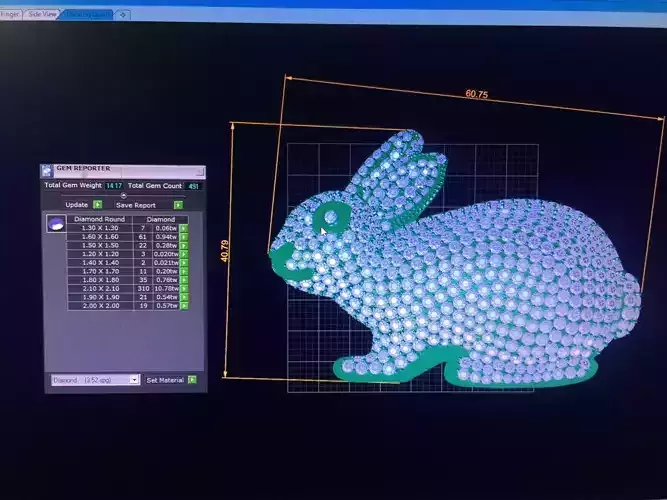
Task: Collapse panel using the small up-arrow handle
Action: pos(123,196)
